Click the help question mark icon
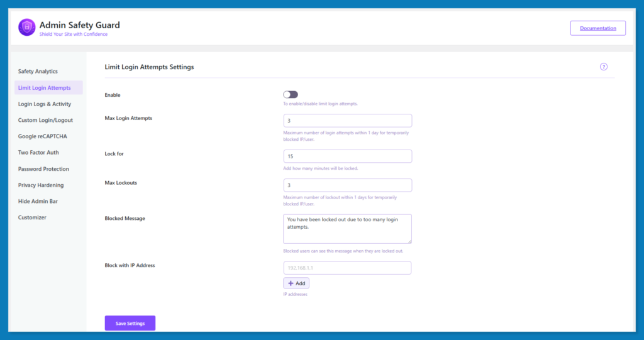Viewport: 644px width, 340px height. (x=604, y=67)
